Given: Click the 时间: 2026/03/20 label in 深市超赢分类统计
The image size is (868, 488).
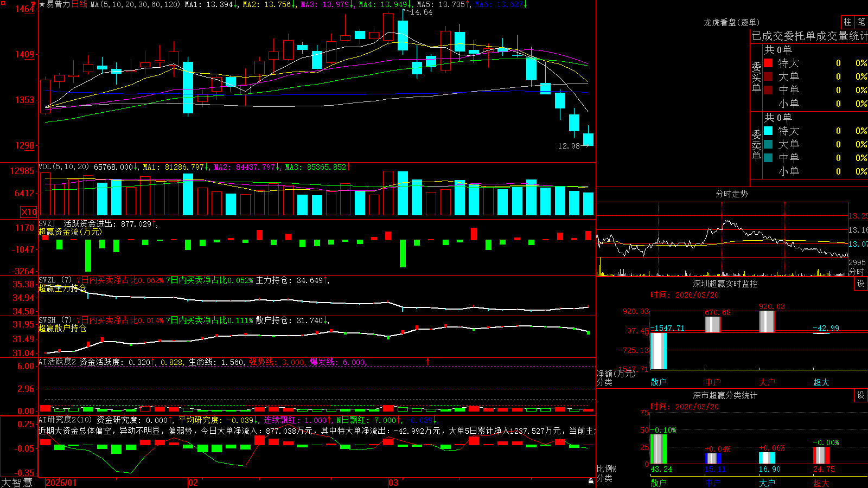Looking at the screenshot, I should coord(685,407).
